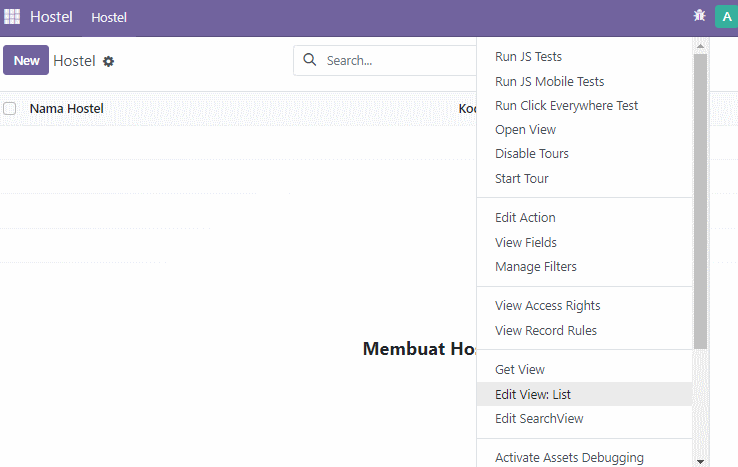Click the Hostel menu link in navbar
This screenshot has height=467, width=738.
[109, 17]
